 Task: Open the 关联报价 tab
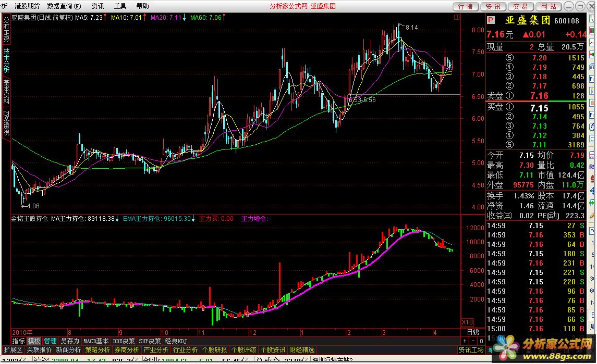(x=39, y=350)
